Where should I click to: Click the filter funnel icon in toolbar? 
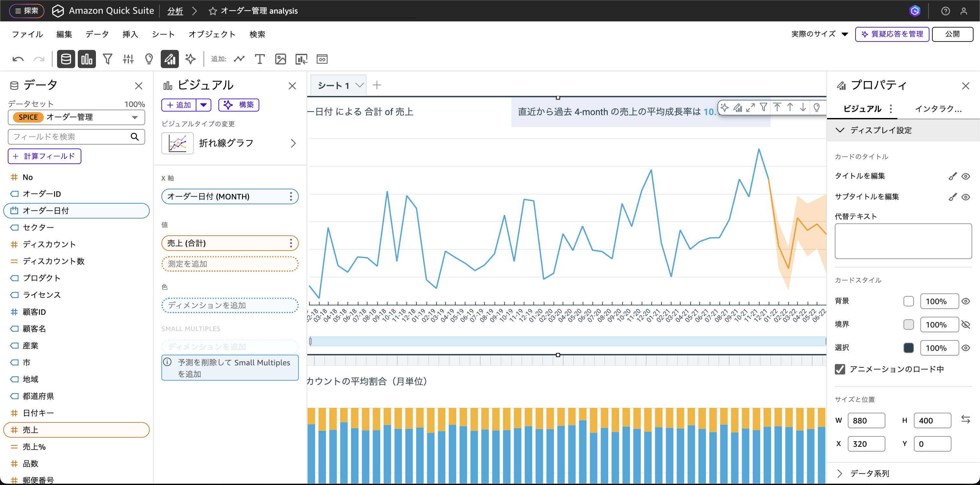click(x=108, y=59)
